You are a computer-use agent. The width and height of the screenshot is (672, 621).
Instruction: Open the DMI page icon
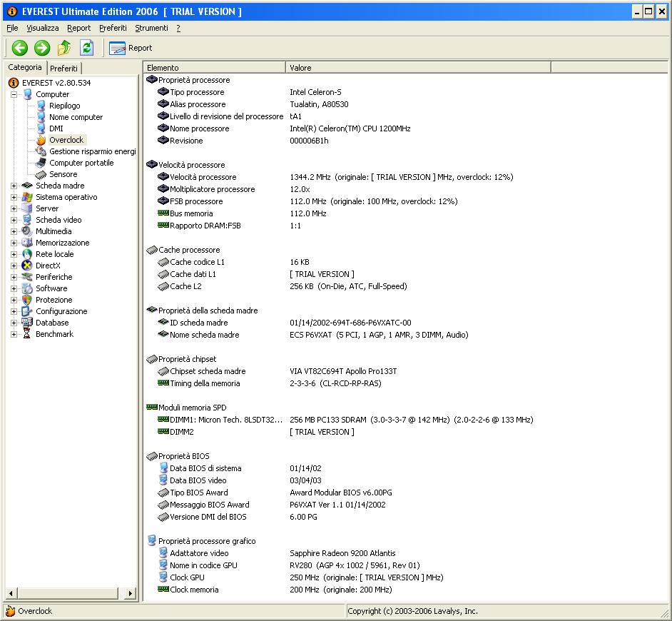click(x=41, y=128)
